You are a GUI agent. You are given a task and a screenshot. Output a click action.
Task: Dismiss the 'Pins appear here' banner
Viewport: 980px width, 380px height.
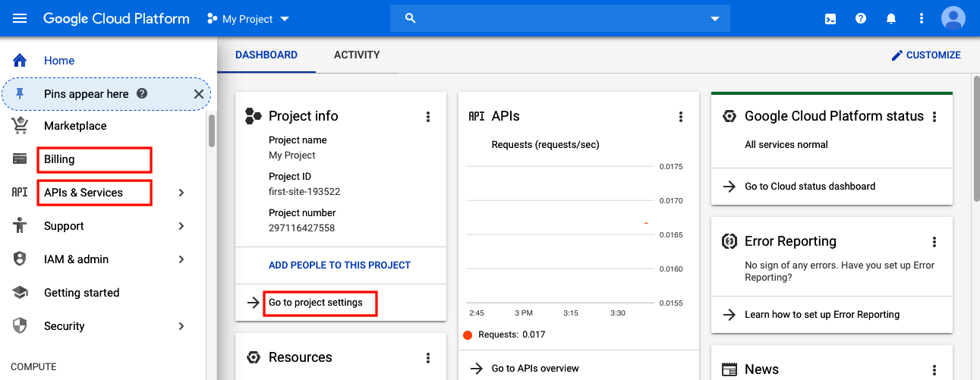click(x=198, y=94)
